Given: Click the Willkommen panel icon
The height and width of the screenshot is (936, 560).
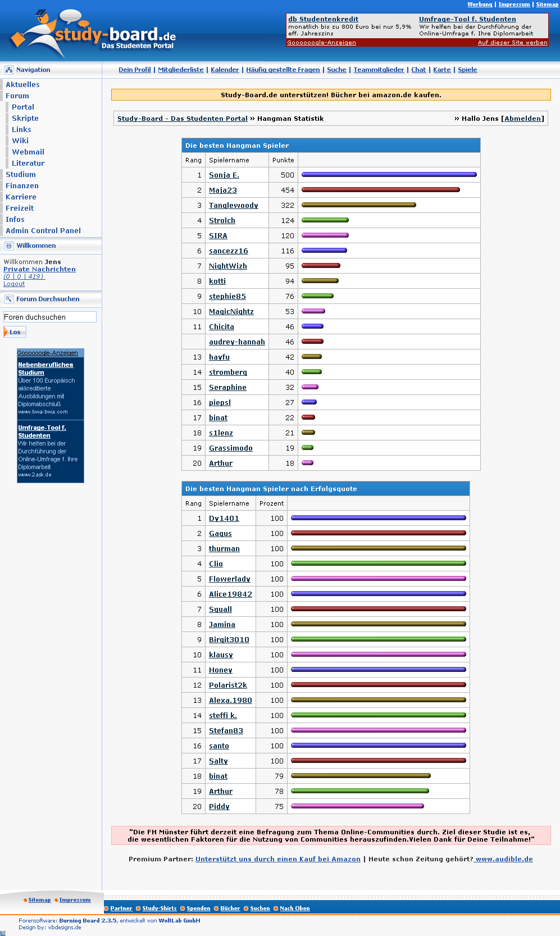Looking at the screenshot, I should [9, 246].
